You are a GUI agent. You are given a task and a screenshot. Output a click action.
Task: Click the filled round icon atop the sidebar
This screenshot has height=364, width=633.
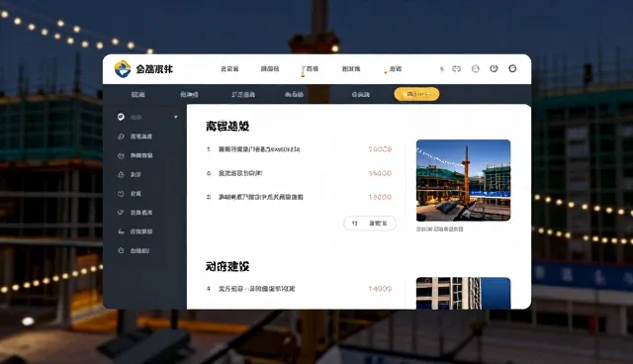tap(121, 117)
